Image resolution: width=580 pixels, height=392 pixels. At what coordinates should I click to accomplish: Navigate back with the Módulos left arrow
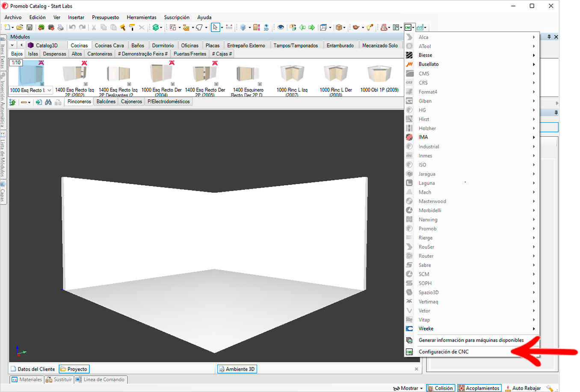click(x=21, y=45)
